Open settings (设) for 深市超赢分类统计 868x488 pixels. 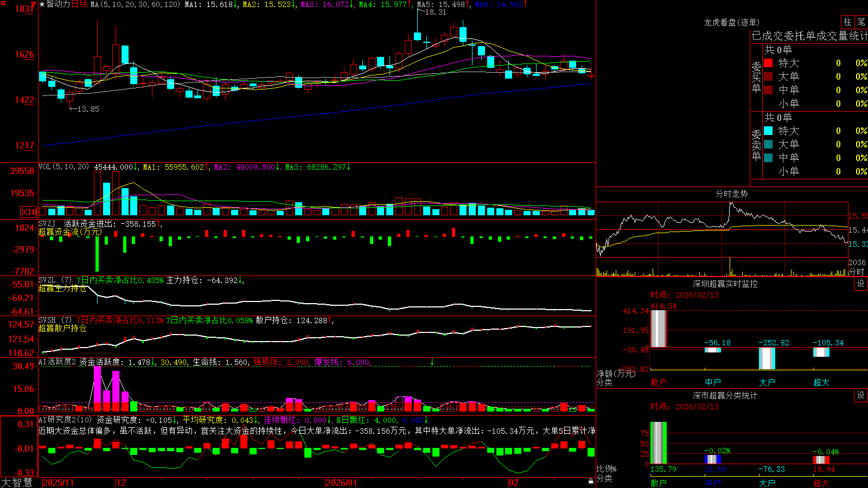(x=861, y=395)
